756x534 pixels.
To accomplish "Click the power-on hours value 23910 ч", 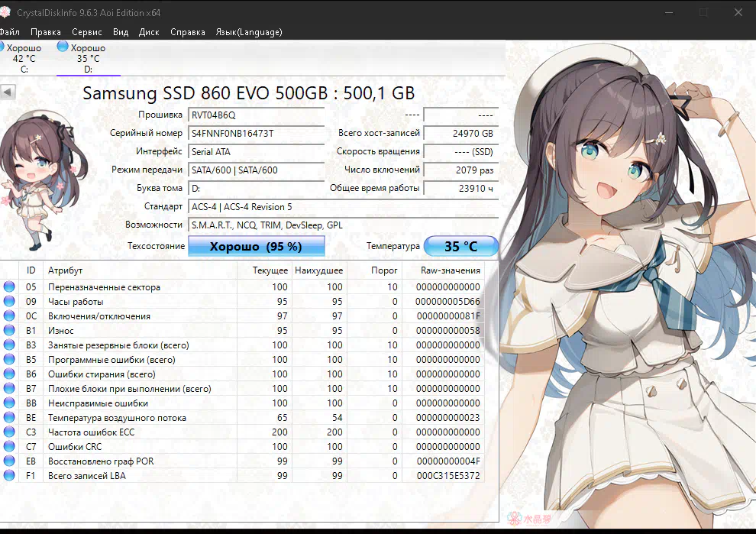I will point(460,189).
